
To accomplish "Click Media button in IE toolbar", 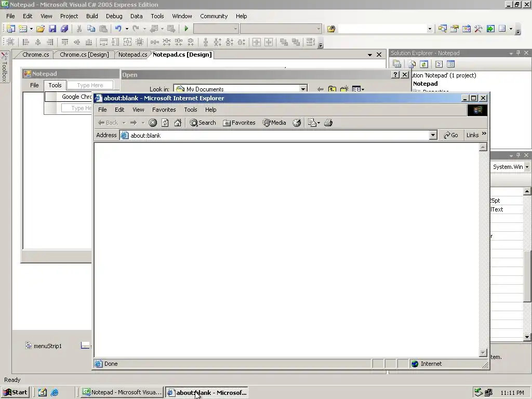I will coord(274,123).
